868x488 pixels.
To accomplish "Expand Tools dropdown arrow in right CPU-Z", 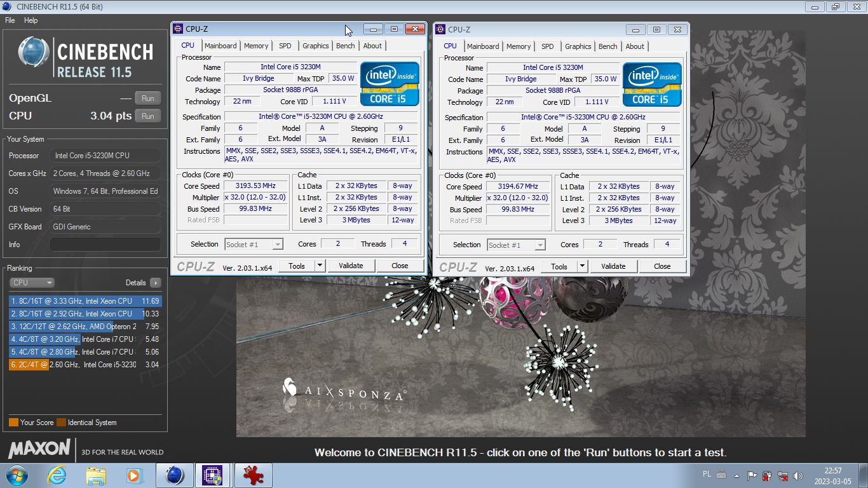I will 582,266.
